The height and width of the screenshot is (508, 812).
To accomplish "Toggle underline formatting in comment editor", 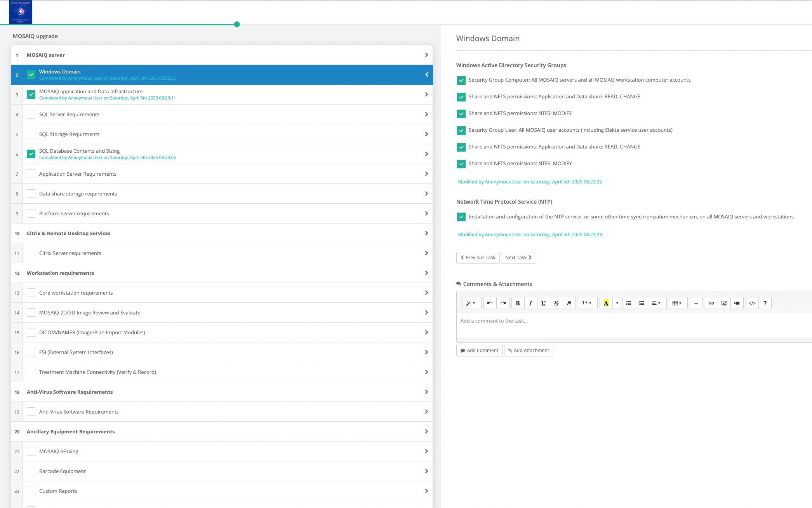I will [x=543, y=303].
